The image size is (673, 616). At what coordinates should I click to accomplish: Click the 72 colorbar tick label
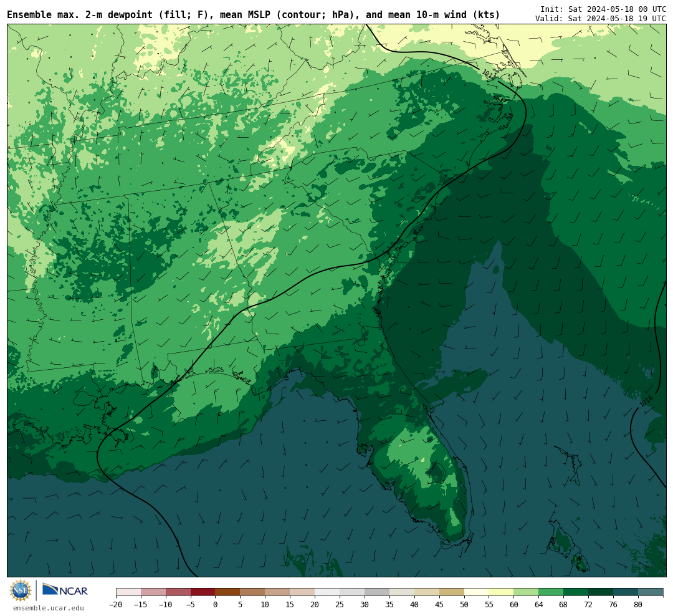tap(589, 605)
